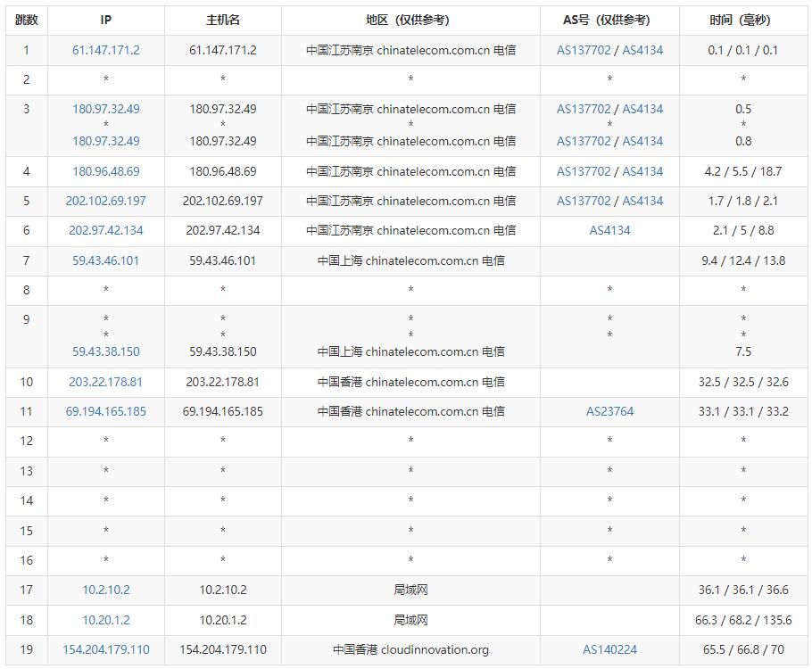The image size is (812, 669).
Task: Click hostname 203.22.178.81 in 主机名 column
Action: click(223, 382)
